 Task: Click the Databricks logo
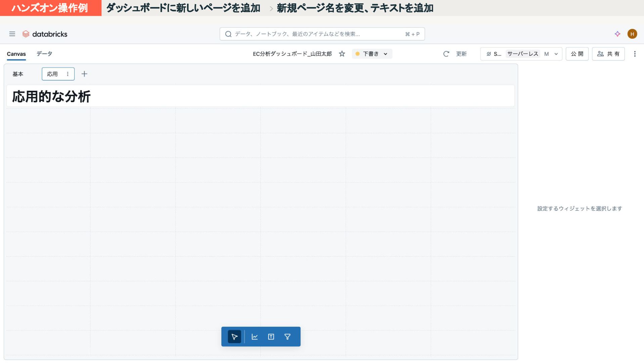[x=45, y=34]
